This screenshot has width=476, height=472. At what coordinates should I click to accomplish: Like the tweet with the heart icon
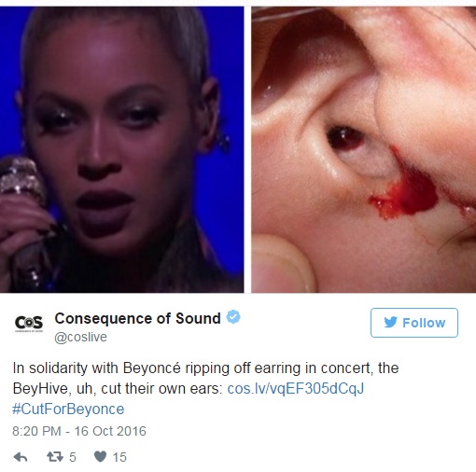100,456
